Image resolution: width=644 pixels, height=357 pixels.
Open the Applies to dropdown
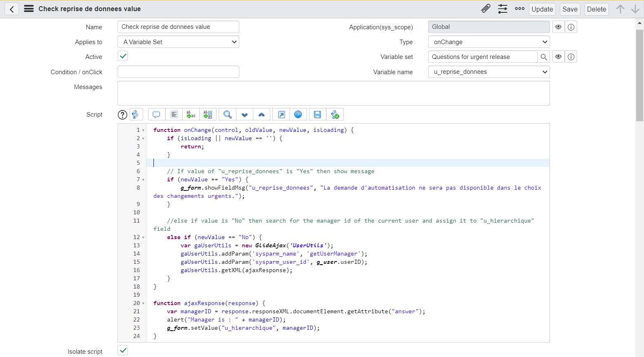178,42
